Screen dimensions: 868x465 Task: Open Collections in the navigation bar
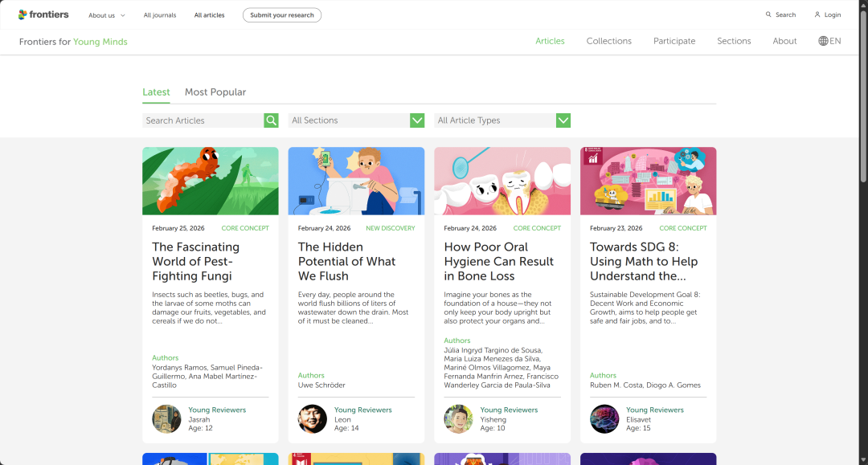tap(608, 41)
